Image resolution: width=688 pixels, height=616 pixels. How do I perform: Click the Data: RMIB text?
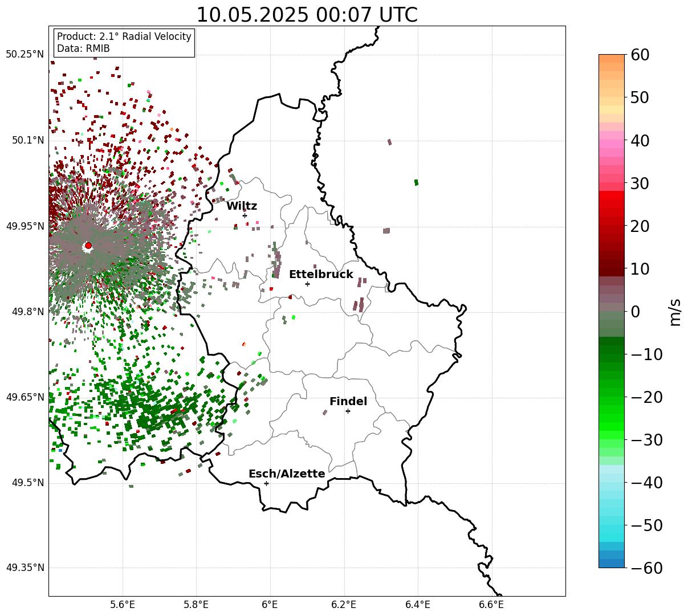coord(83,48)
